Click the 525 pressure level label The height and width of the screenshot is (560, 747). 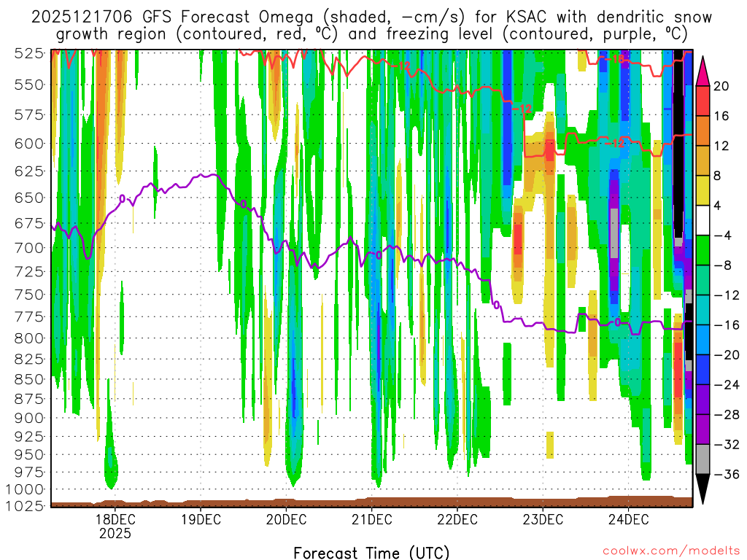coord(29,52)
